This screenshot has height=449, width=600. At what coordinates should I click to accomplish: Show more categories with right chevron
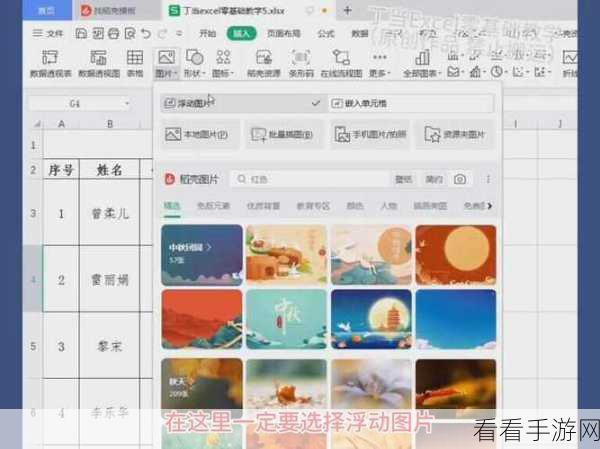click(x=490, y=206)
